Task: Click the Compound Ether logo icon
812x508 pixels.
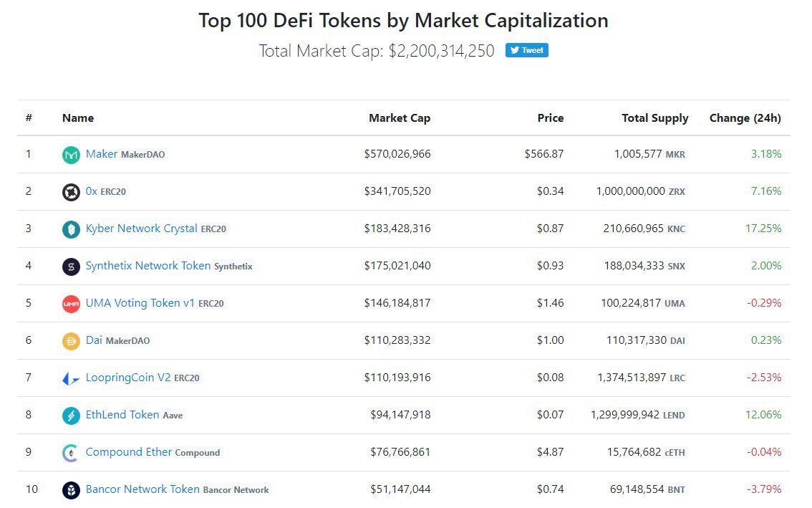Action: (71, 453)
